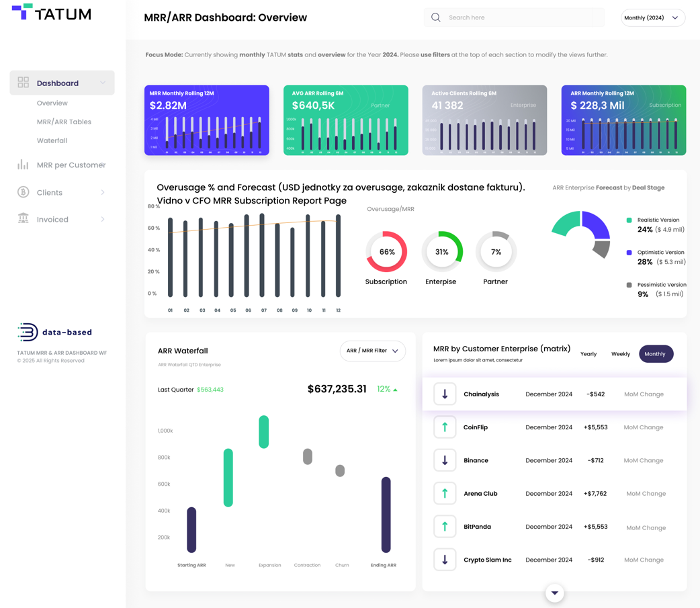This screenshot has height=608, width=700.
Task: Open the ARR / MRR Filter dropdown
Action: point(372,351)
